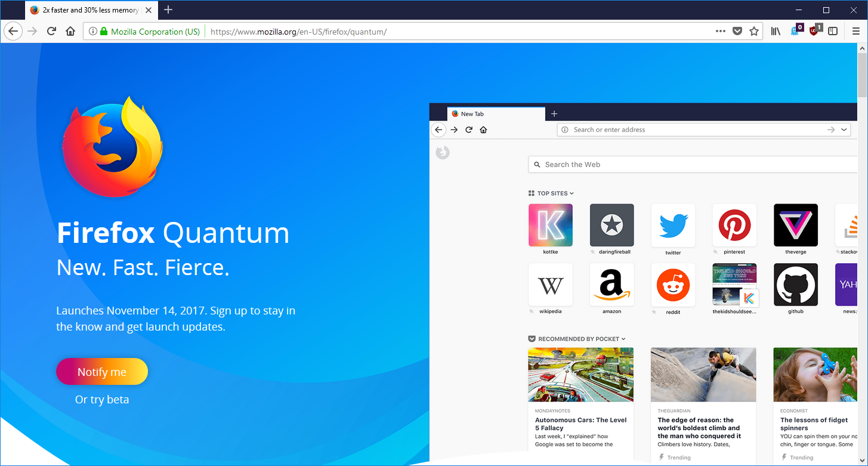Click the scrollbar down arrow
This screenshot has height=466, width=868.
[863, 460]
